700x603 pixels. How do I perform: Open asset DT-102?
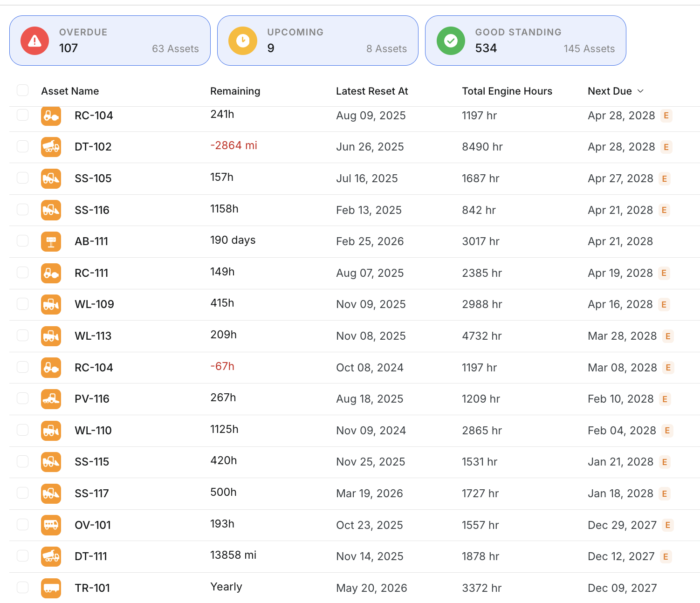click(x=93, y=147)
